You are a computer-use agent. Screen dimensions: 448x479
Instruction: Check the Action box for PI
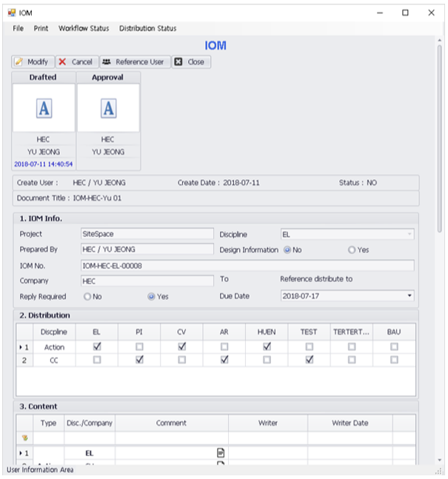pyautogui.click(x=139, y=346)
